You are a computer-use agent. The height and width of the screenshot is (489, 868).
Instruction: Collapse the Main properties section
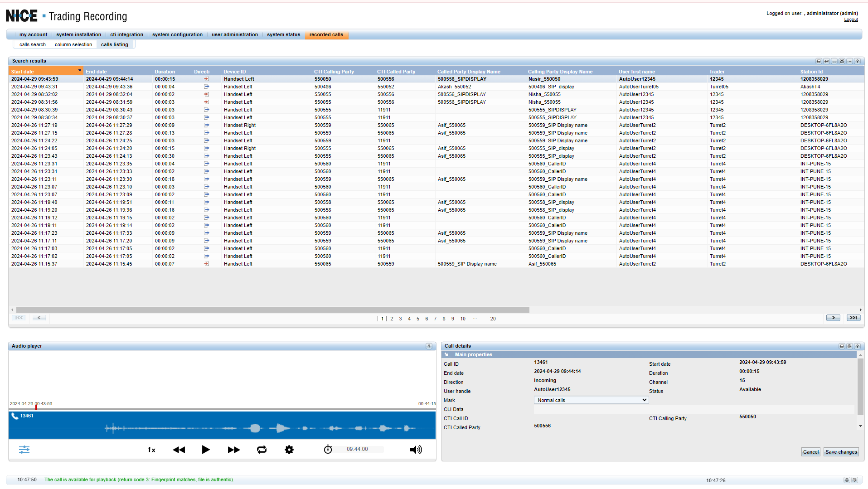pyautogui.click(x=446, y=355)
